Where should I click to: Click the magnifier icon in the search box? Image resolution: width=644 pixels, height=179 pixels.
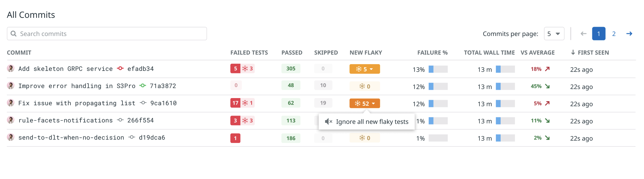click(x=14, y=34)
